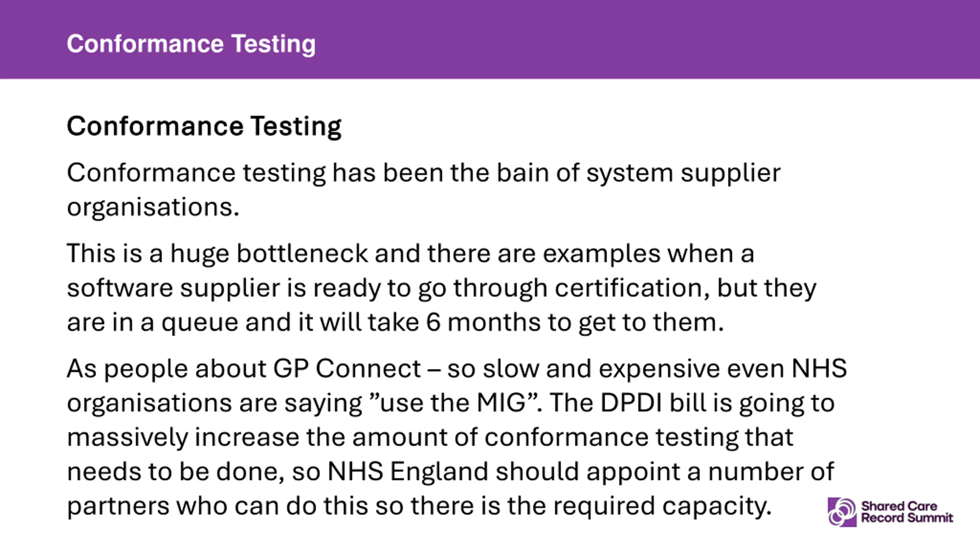Click the bold black 'Conformance Testing' subheading
Image resolution: width=980 pixels, height=551 pixels.
(x=204, y=126)
